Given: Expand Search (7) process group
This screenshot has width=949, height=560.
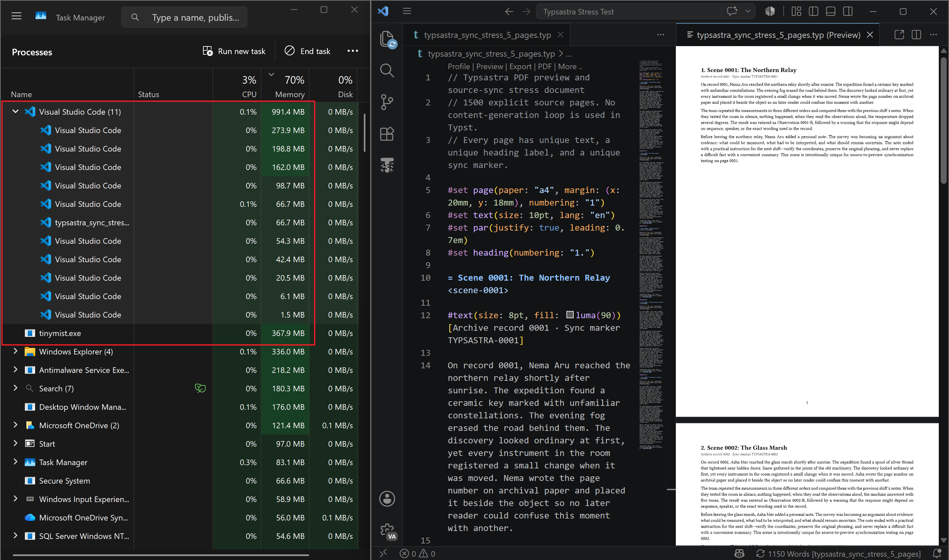Looking at the screenshot, I should click(x=15, y=388).
